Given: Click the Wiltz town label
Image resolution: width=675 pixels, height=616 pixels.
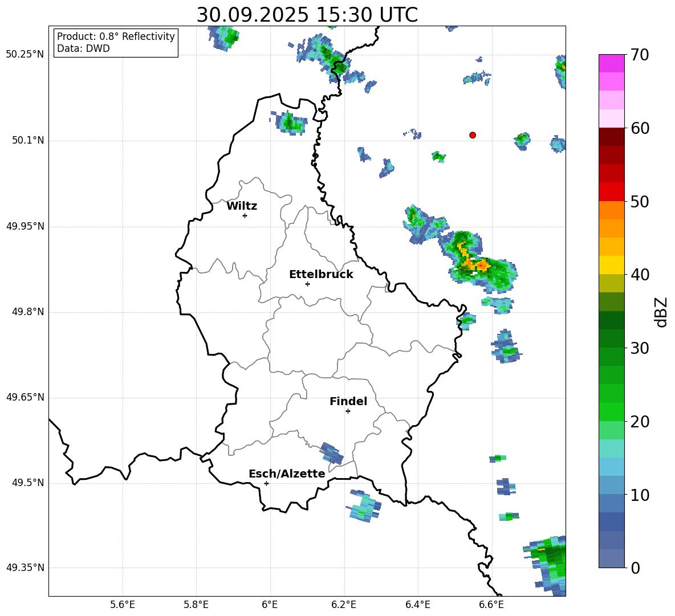Looking at the screenshot, I should pyautogui.click(x=242, y=206).
